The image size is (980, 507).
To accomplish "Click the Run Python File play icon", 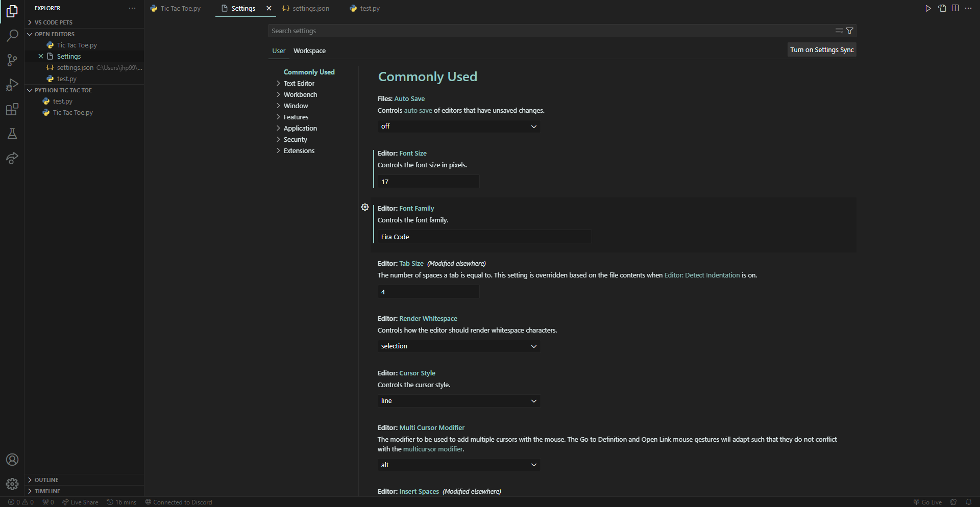I will 928,8.
